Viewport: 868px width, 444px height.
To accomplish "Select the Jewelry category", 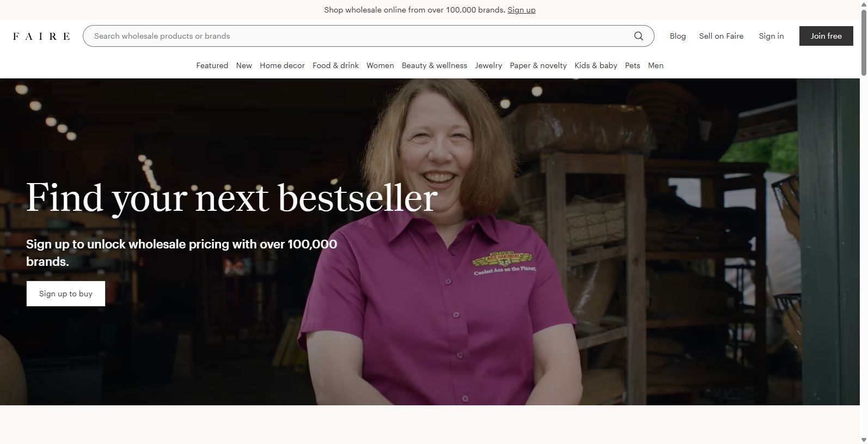I will point(488,65).
